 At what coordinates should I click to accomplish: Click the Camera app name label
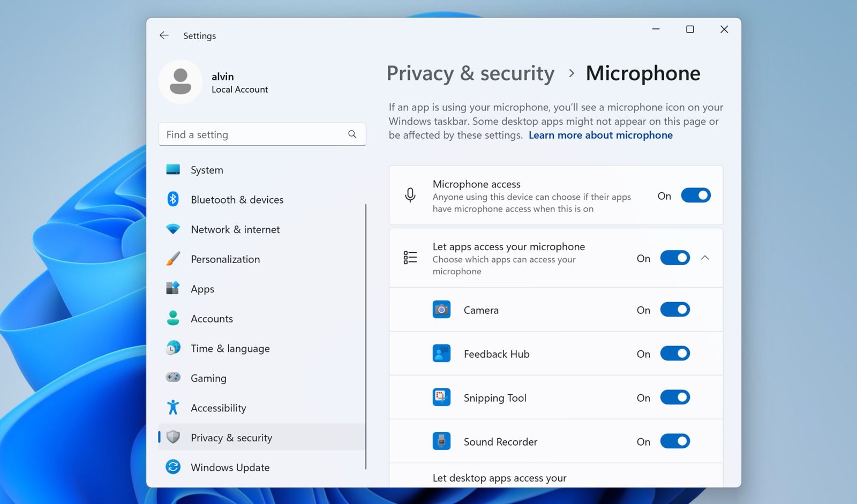[481, 310]
